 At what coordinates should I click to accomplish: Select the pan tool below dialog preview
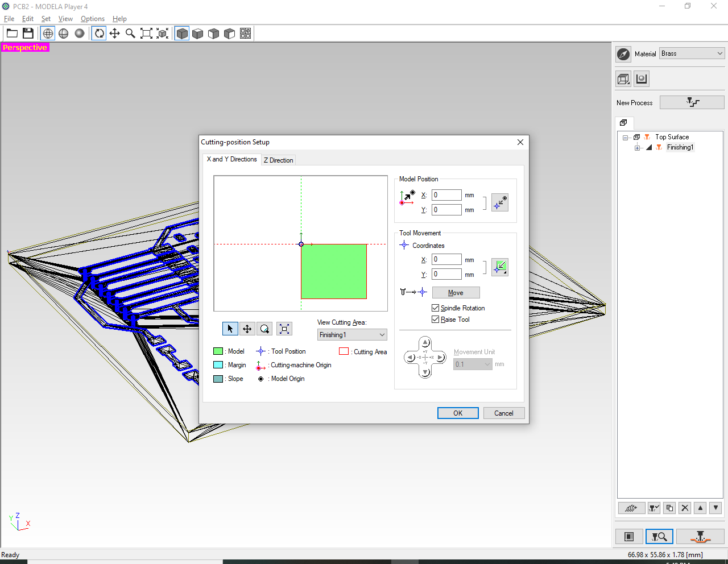pos(247,329)
